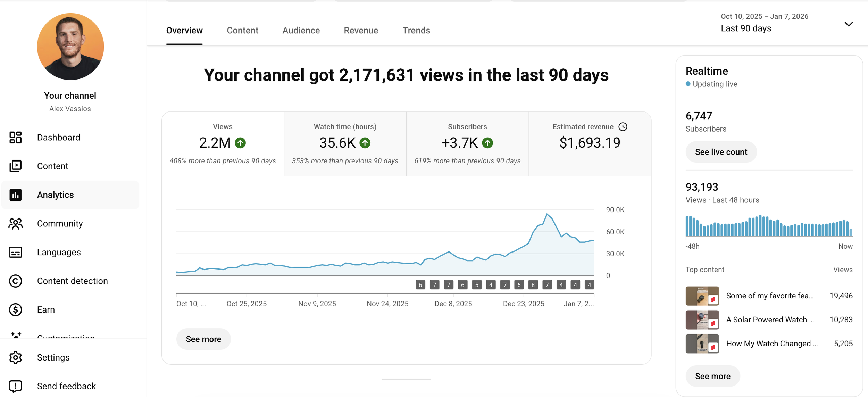Image resolution: width=868 pixels, height=397 pixels.
Task: Open the Community sidebar icon
Action: [x=15, y=224]
